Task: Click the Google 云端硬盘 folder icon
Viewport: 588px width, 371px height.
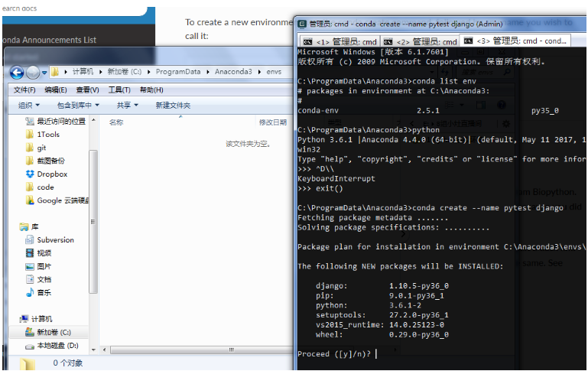Action: coord(30,200)
